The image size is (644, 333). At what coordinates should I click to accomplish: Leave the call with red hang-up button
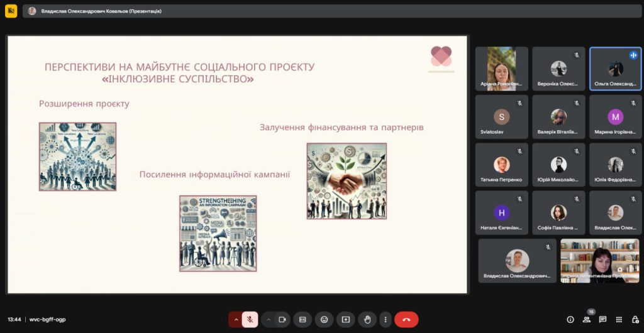click(x=406, y=319)
